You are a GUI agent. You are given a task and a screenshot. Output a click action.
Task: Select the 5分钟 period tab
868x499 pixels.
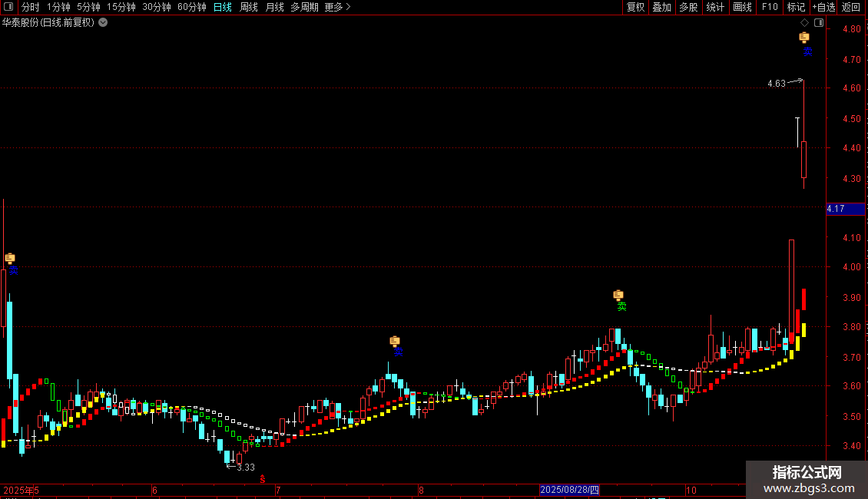(88, 7)
